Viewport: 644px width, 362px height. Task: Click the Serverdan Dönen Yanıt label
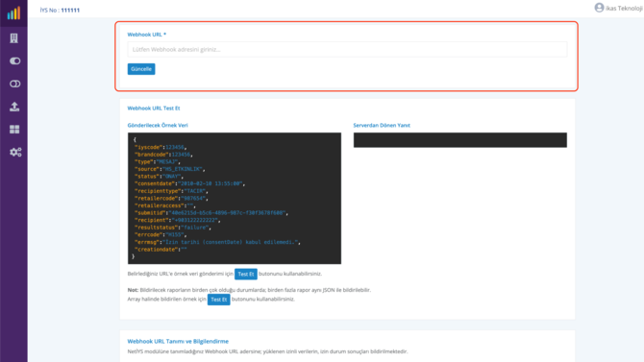click(x=382, y=125)
